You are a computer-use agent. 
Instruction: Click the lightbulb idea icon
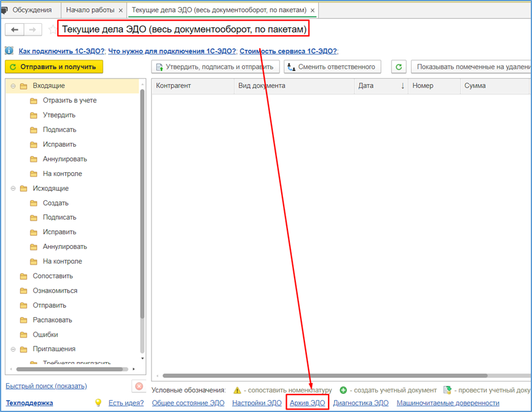[98, 403]
